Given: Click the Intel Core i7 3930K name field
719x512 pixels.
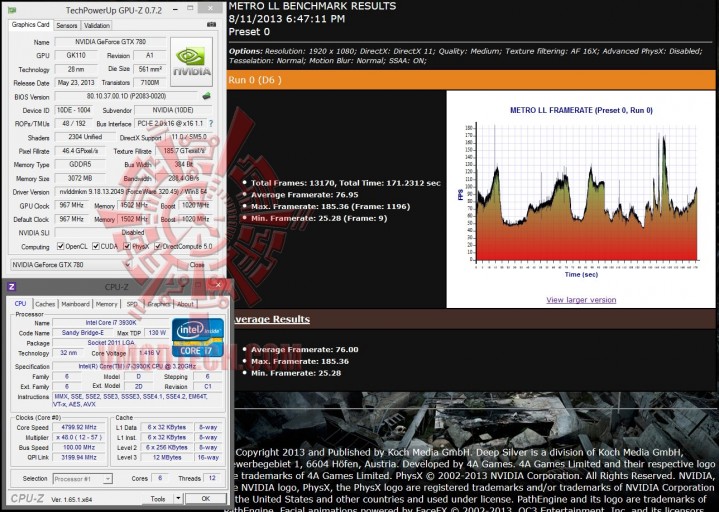Looking at the screenshot, I should [x=111, y=323].
